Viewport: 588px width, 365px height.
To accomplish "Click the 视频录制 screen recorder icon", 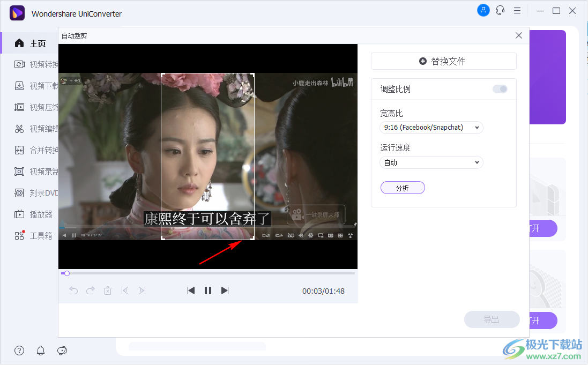I will point(19,172).
